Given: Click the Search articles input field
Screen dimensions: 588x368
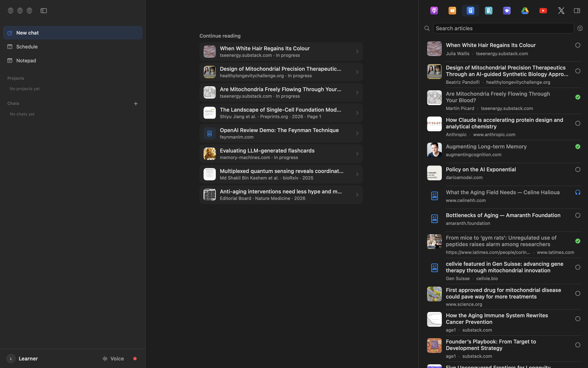Looking at the screenshot, I should point(503,28).
